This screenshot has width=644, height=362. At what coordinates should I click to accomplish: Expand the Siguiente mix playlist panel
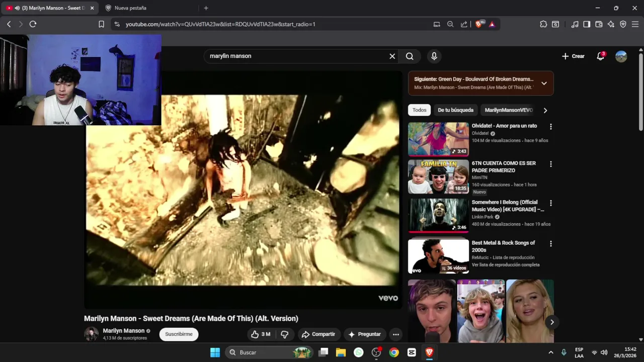tap(544, 83)
